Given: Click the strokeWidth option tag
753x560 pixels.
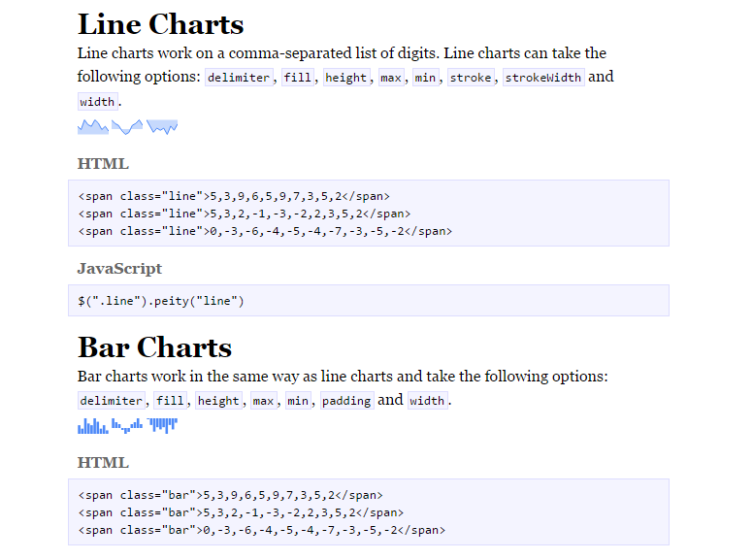Looking at the screenshot, I should click(x=544, y=78).
